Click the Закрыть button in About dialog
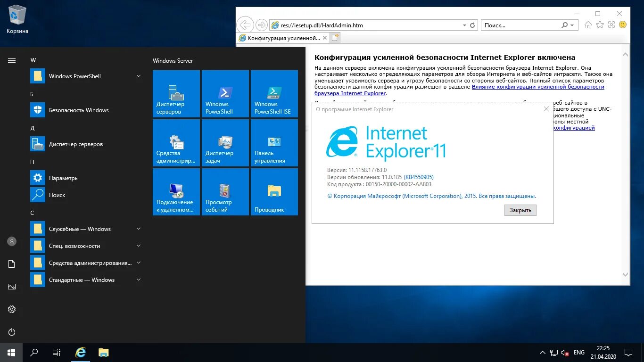Viewport: 644px width, 362px height. click(x=520, y=210)
